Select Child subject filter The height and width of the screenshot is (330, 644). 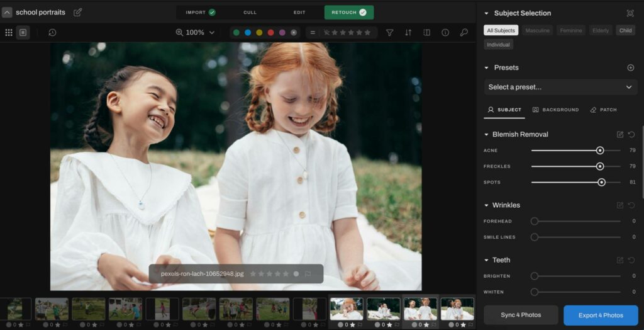click(x=626, y=30)
